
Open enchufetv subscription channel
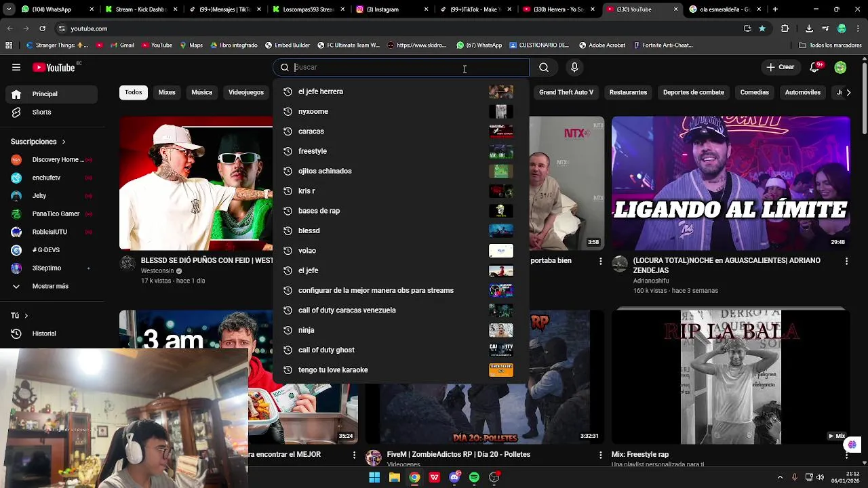point(52,178)
